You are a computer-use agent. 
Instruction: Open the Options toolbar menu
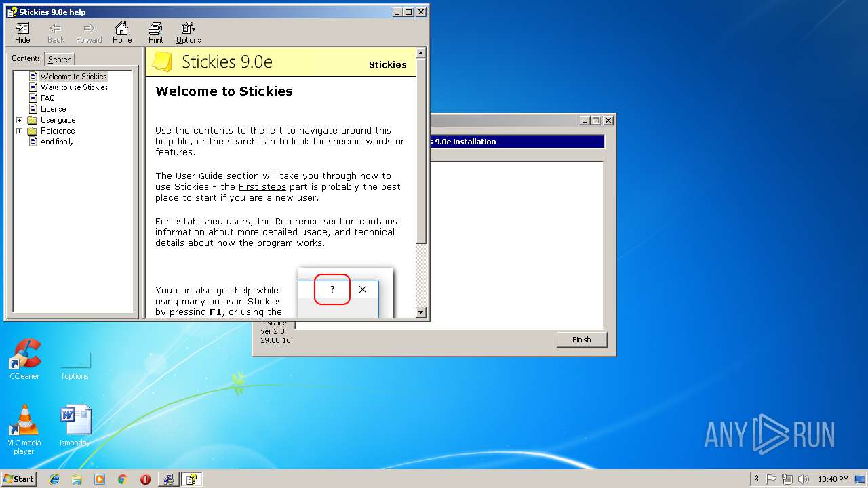[x=189, y=33]
